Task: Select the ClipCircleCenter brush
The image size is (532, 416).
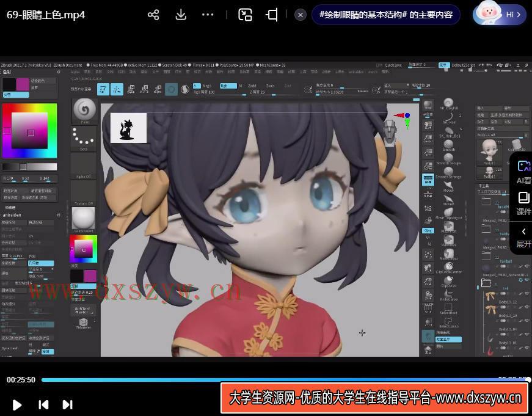Action: click(x=448, y=267)
